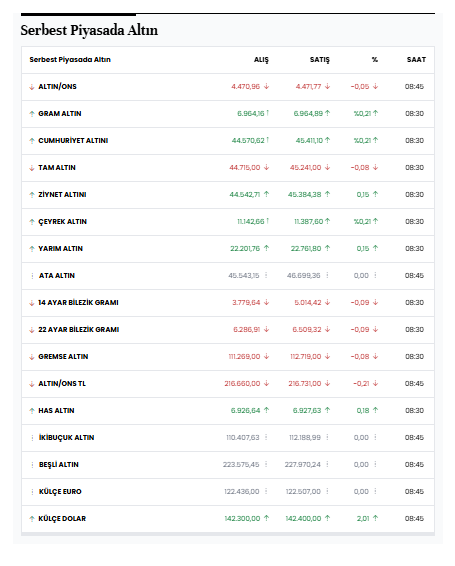Click the KÜLÇE EURO sell price 122.507,00

[303, 492]
